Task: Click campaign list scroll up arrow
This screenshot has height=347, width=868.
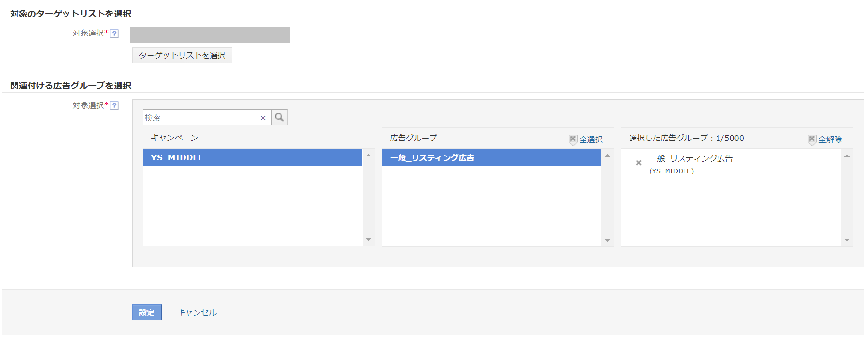Action: pos(368,155)
